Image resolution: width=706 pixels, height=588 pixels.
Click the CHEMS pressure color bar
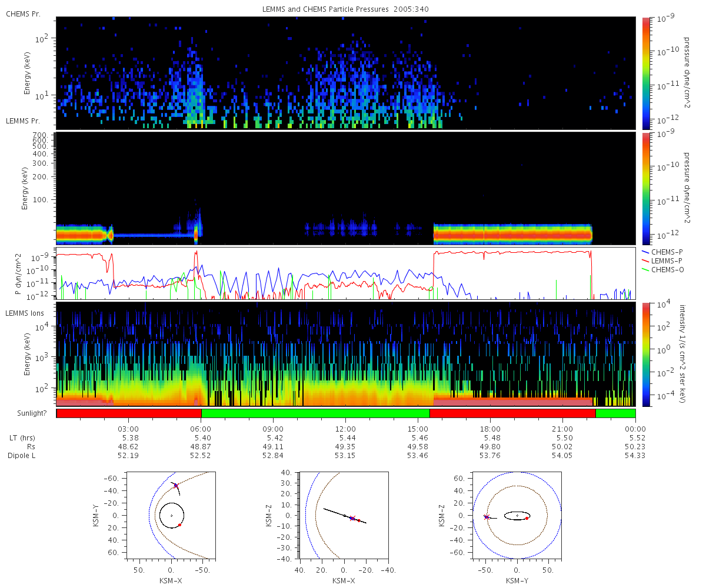click(645, 73)
